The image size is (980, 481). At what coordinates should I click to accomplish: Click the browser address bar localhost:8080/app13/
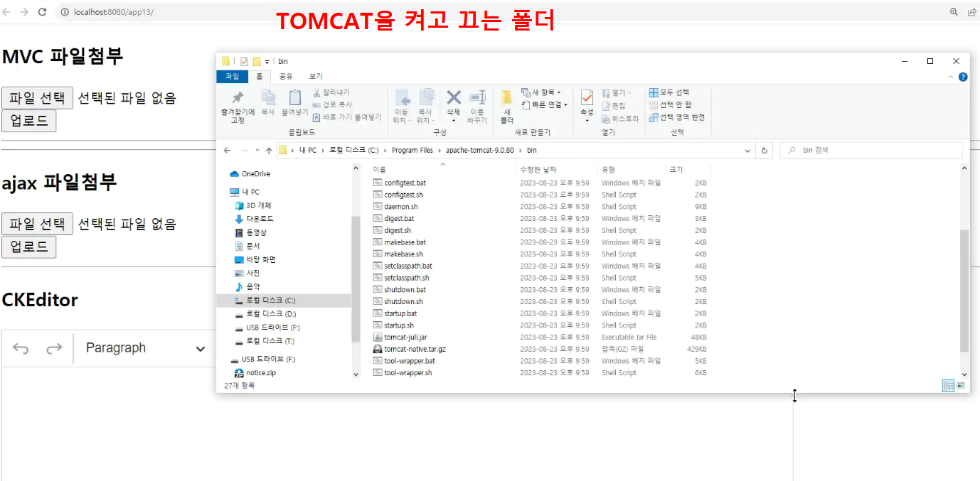[x=114, y=12]
